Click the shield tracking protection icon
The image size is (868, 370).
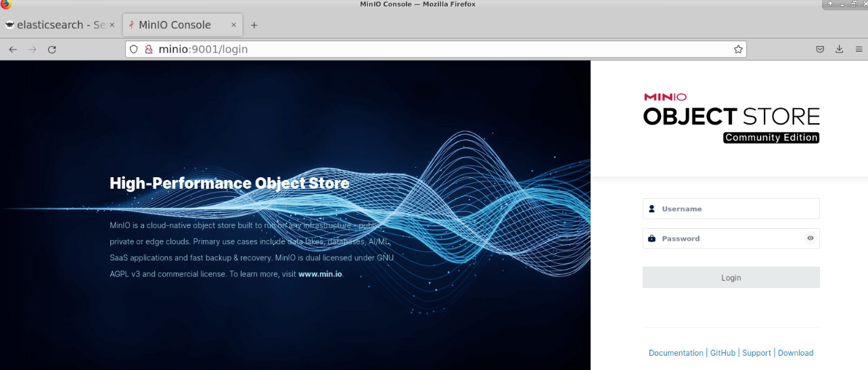click(134, 49)
